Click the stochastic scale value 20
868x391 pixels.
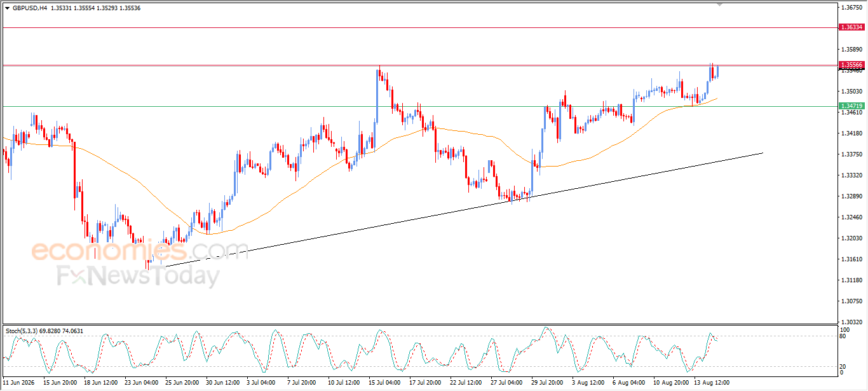(843, 366)
